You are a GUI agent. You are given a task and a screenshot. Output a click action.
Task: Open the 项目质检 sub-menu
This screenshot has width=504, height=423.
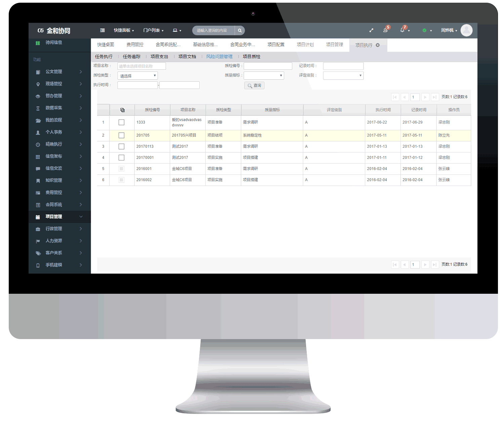252,57
